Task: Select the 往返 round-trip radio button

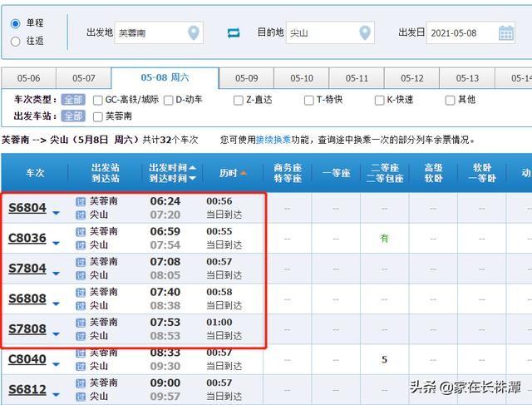Action: (x=15, y=42)
